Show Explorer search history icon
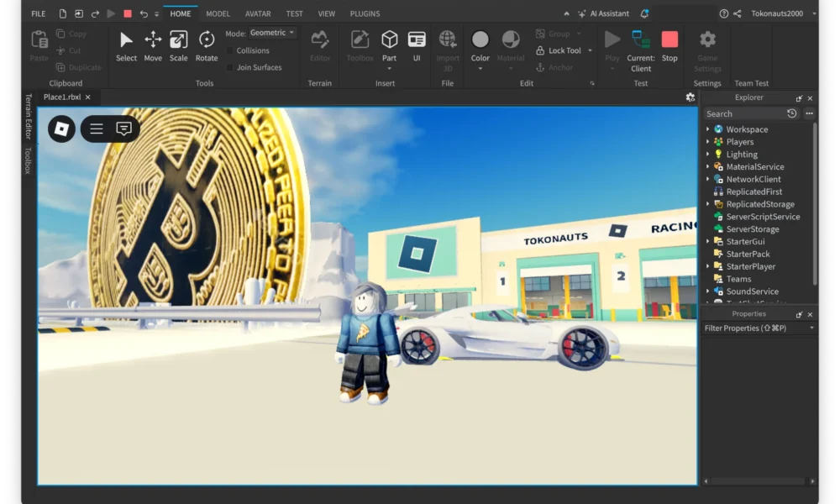This screenshot has height=504, width=840. click(792, 113)
